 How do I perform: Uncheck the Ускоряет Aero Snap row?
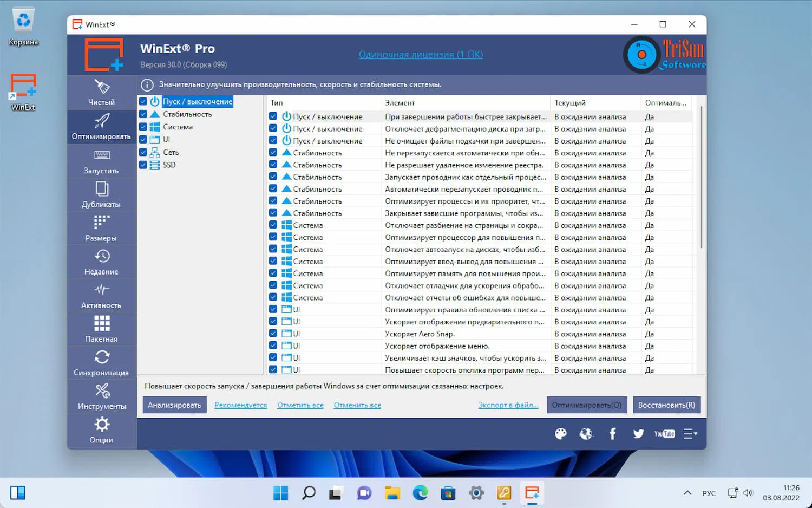tap(273, 334)
